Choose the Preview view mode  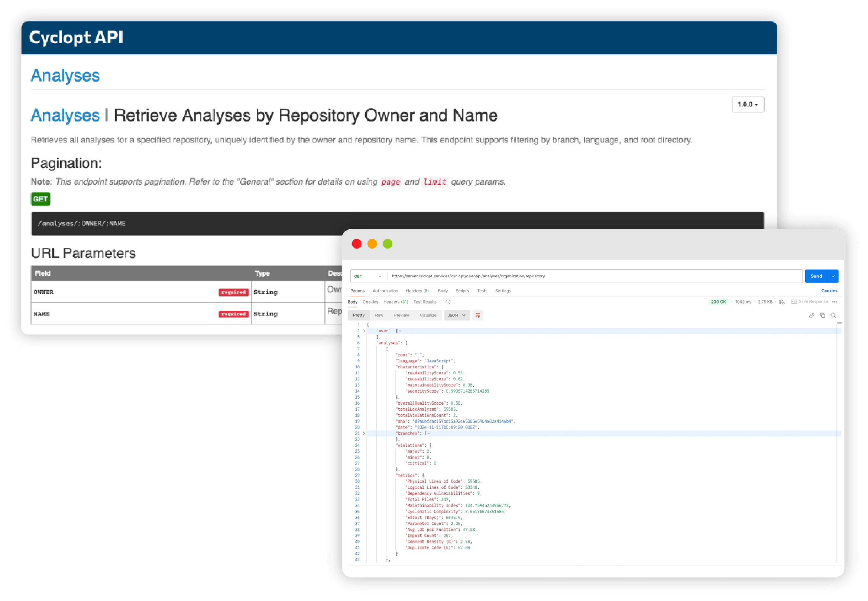401,315
